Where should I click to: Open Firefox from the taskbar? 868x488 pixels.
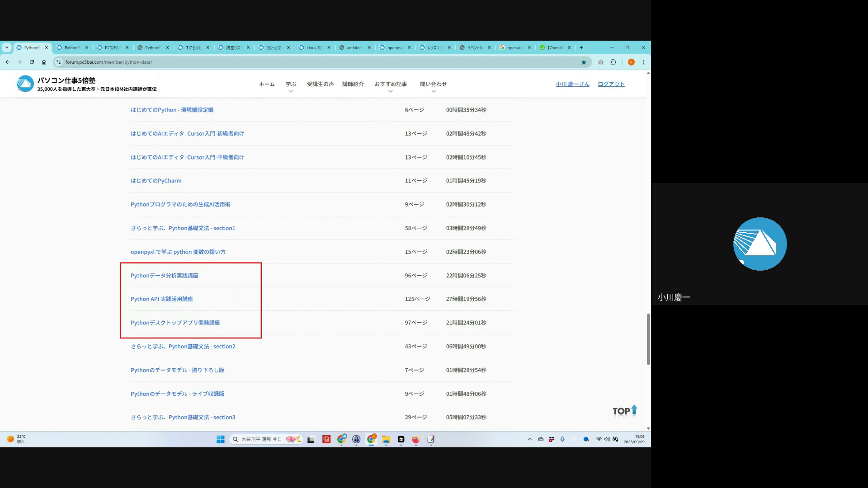click(x=415, y=439)
